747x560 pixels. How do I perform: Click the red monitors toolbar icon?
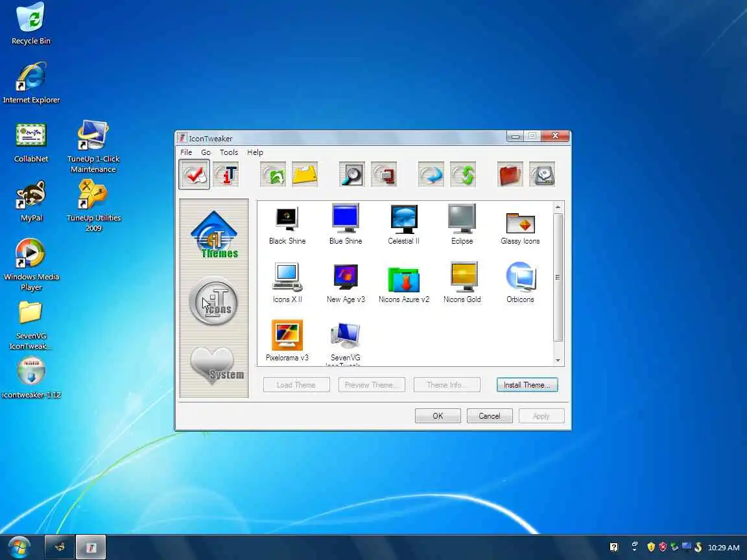[384, 174]
